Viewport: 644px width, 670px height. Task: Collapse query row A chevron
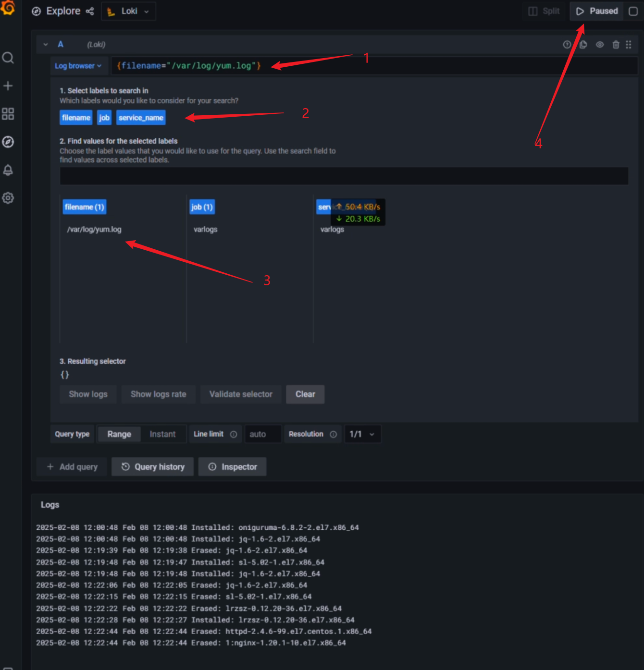(46, 45)
